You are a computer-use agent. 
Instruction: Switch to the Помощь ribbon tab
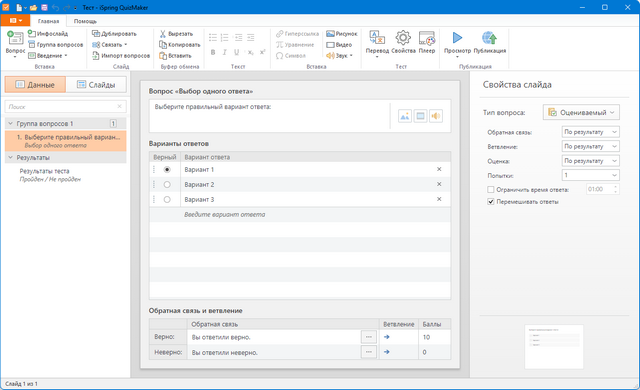point(85,21)
